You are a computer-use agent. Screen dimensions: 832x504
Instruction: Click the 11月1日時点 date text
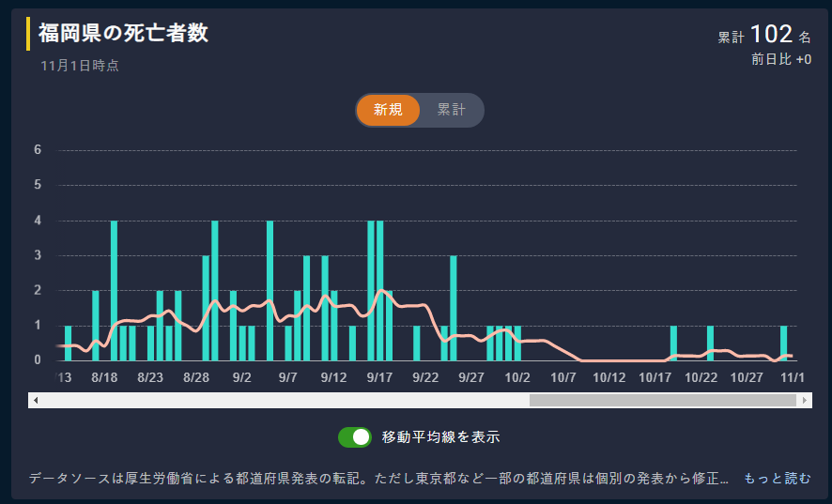pos(80,66)
